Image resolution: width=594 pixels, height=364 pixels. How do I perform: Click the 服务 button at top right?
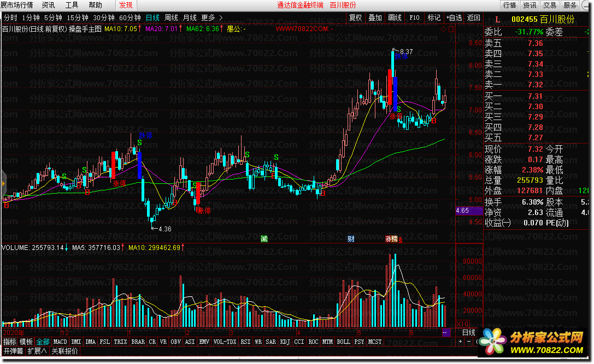[570, 5]
